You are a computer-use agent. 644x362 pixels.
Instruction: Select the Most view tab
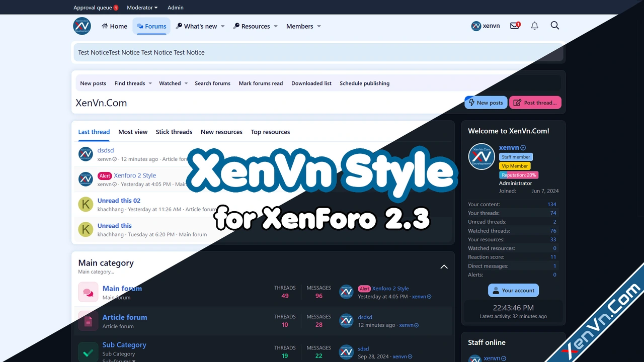[133, 132]
